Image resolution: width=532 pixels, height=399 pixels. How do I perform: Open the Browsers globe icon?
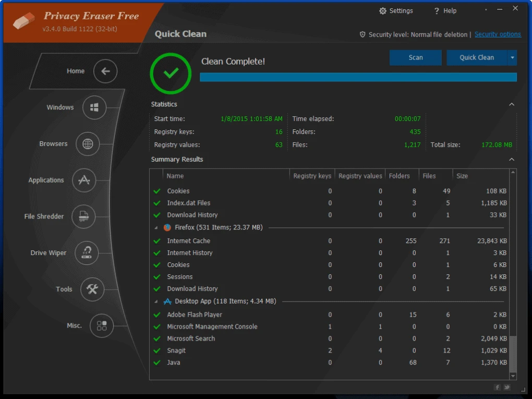point(88,144)
